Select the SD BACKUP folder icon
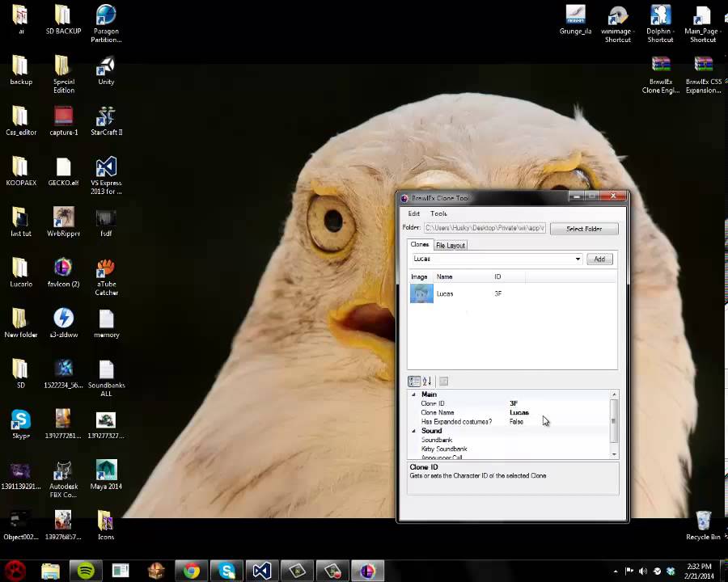This screenshot has height=582, width=728. coord(63,21)
